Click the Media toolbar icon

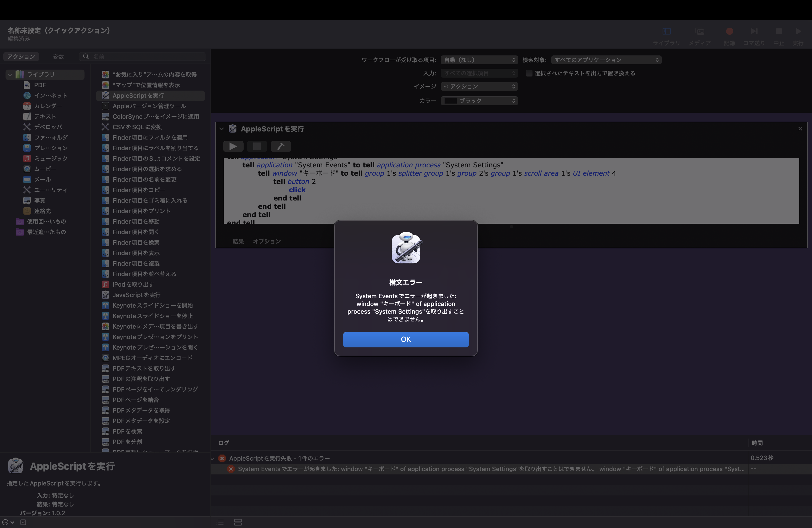pyautogui.click(x=699, y=32)
